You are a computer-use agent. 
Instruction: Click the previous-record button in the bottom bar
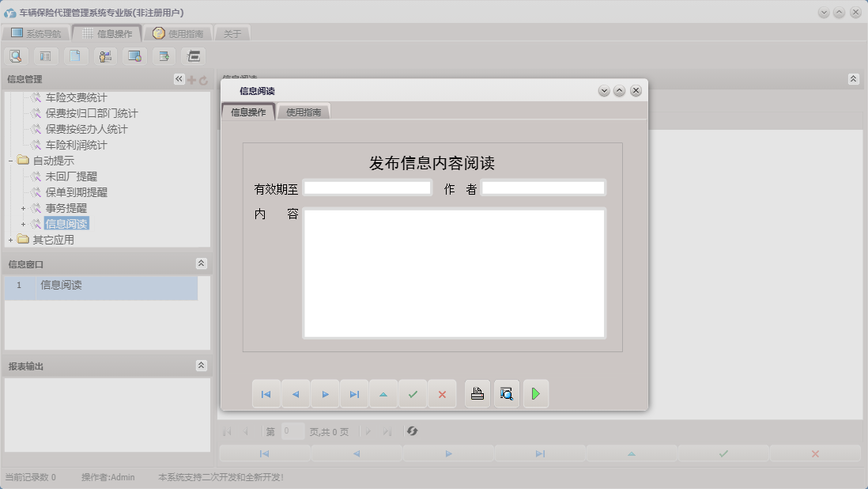click(357, 453)
